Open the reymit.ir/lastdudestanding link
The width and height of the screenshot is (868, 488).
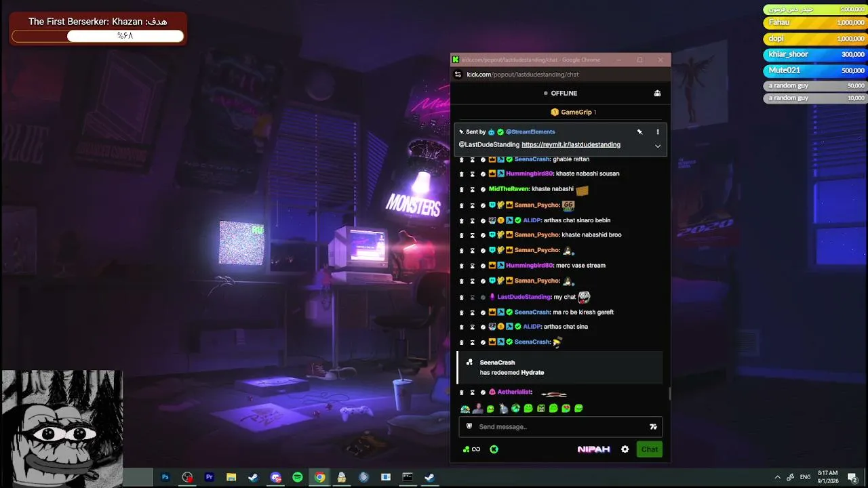click(x=571, y=144)
